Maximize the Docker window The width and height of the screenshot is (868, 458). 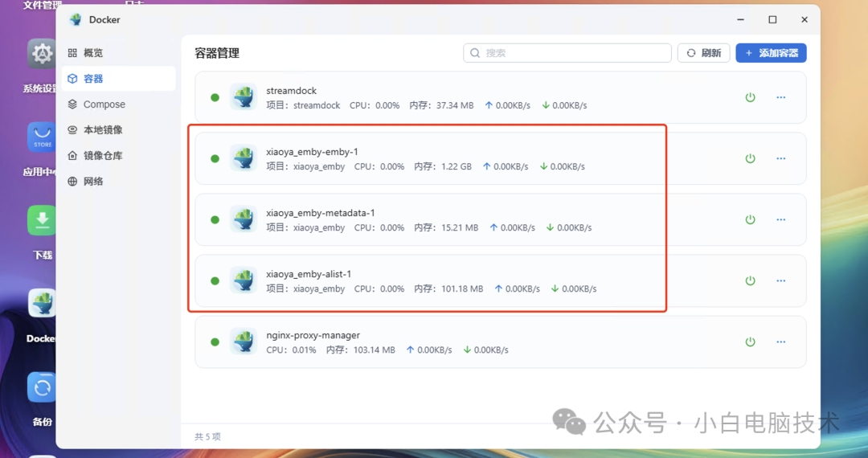click(x=772, y=19)
